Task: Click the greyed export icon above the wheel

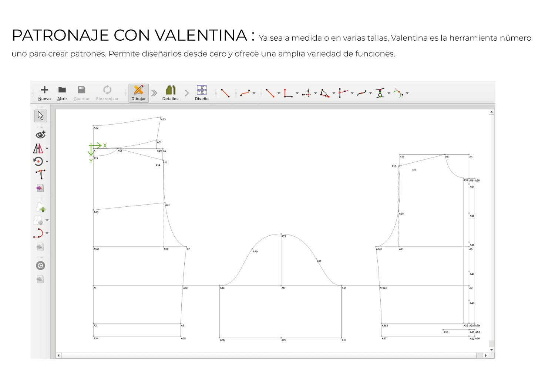Action: click(40, 247)
